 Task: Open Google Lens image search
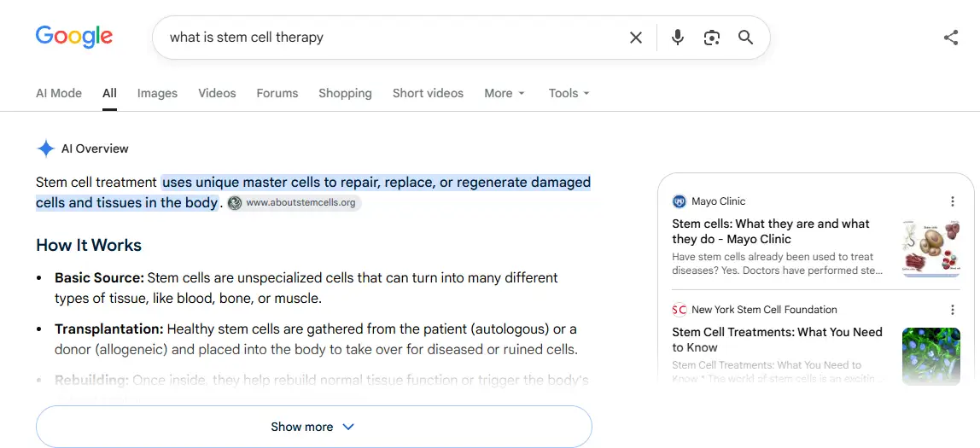click(711, 38)
